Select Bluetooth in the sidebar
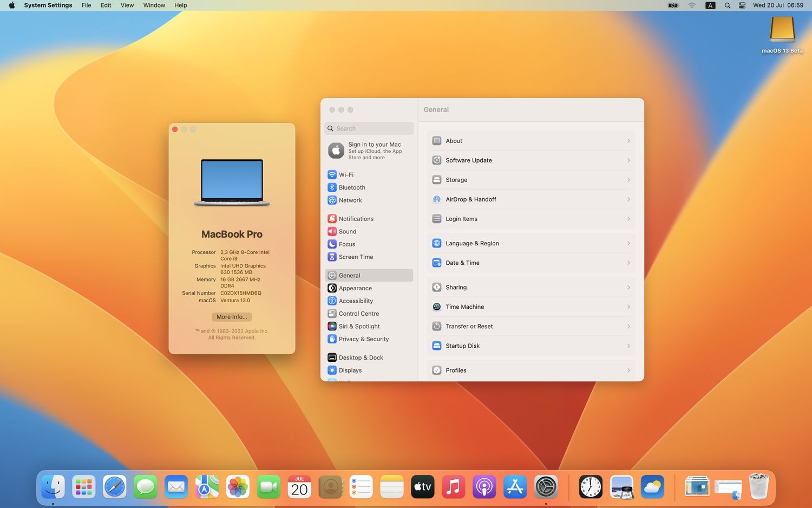This screenshot has height=508, width=812. click(369, 187)
